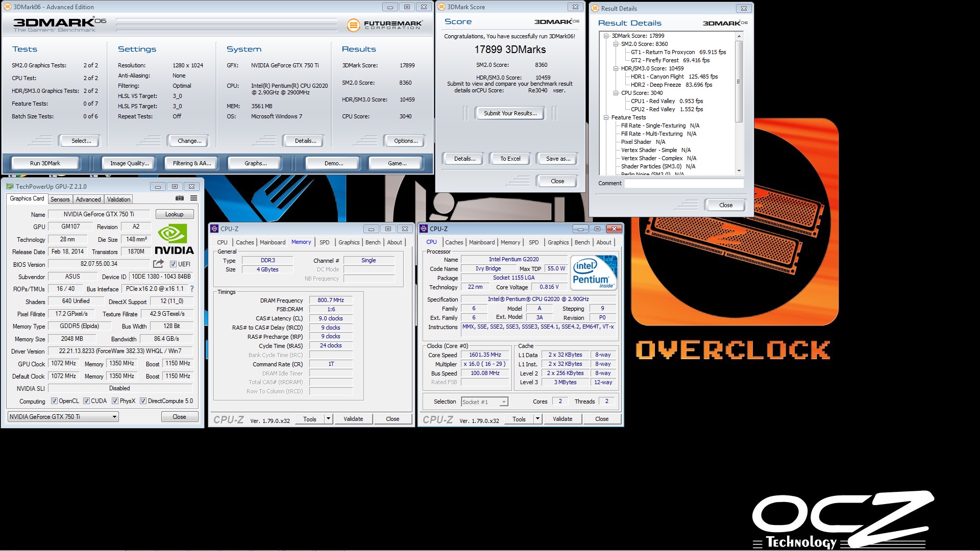Click the Result Details scroll up arrow
The width and height of the screenshot is (980, 551).
tap(739, 36)
